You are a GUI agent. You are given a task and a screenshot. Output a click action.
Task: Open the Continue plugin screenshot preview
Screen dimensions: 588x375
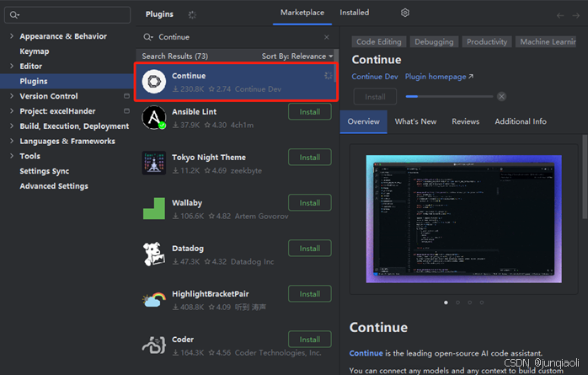coord(464,219)
